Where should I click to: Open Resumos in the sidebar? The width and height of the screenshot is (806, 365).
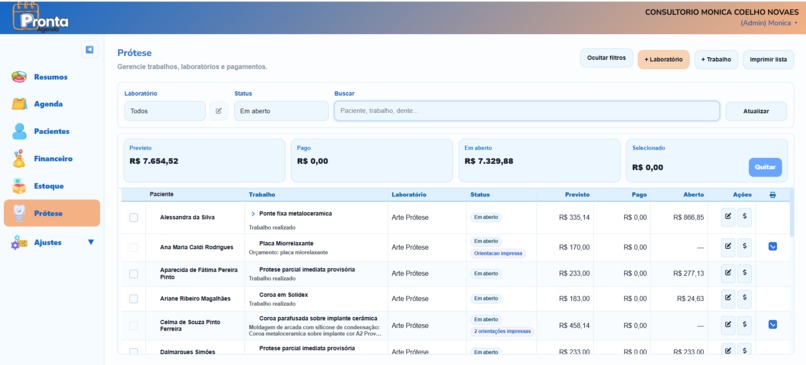click(x=51, y=77)
